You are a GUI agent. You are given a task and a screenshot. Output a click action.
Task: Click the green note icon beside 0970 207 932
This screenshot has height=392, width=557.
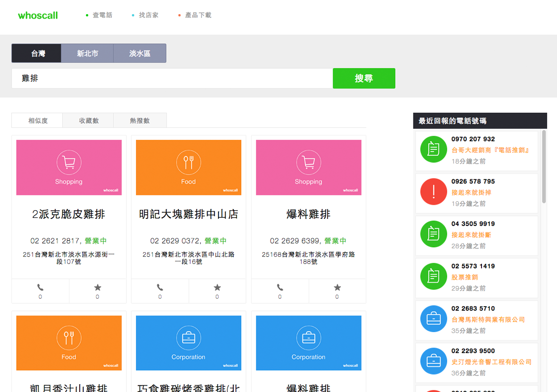point(433,149)
